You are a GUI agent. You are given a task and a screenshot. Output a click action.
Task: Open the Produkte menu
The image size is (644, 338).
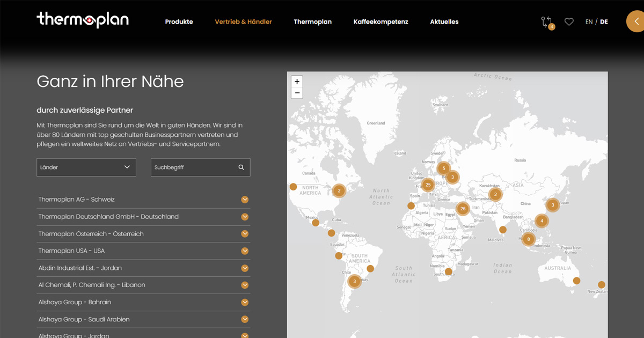click(x=179, y=22)
